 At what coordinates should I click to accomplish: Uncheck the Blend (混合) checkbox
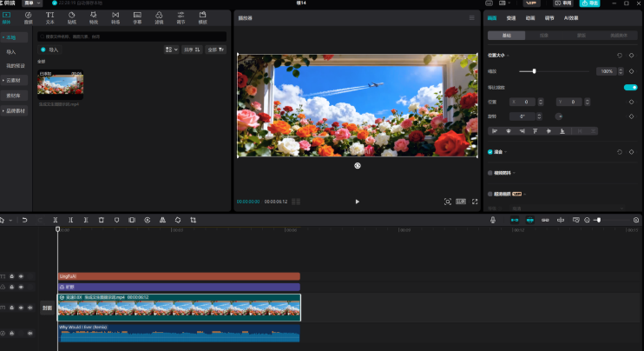[x=490, y=151]
